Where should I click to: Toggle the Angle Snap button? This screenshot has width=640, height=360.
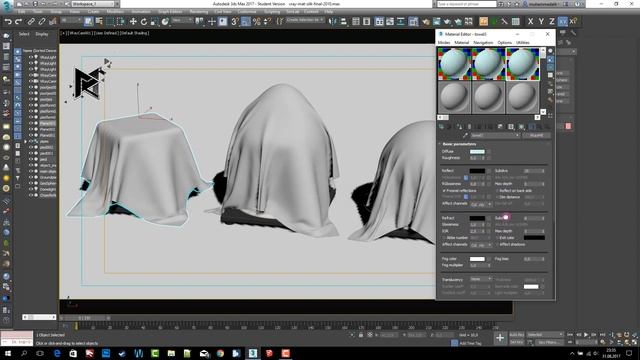pyautogui.click(x=246, y=22)
